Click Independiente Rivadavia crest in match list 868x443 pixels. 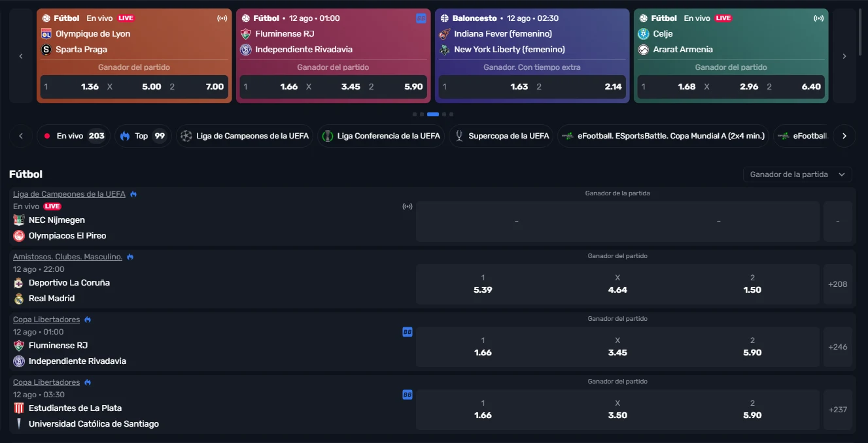[x=19, y=361]
